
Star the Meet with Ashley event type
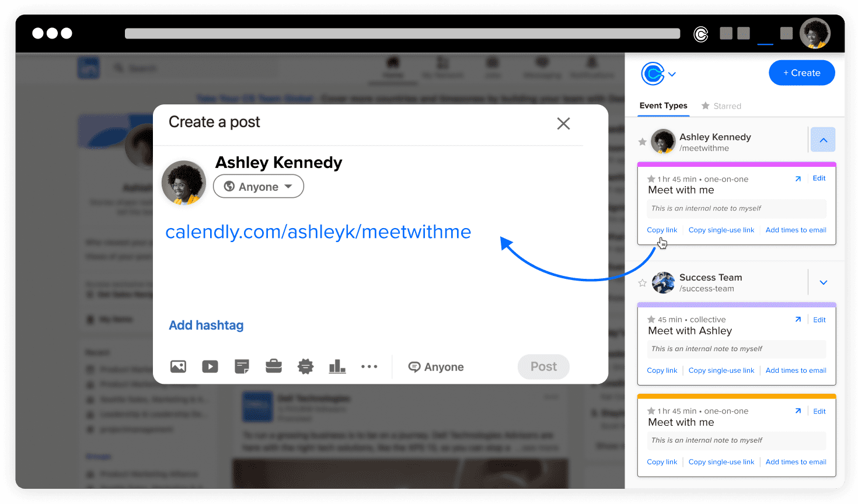(650, 320)
